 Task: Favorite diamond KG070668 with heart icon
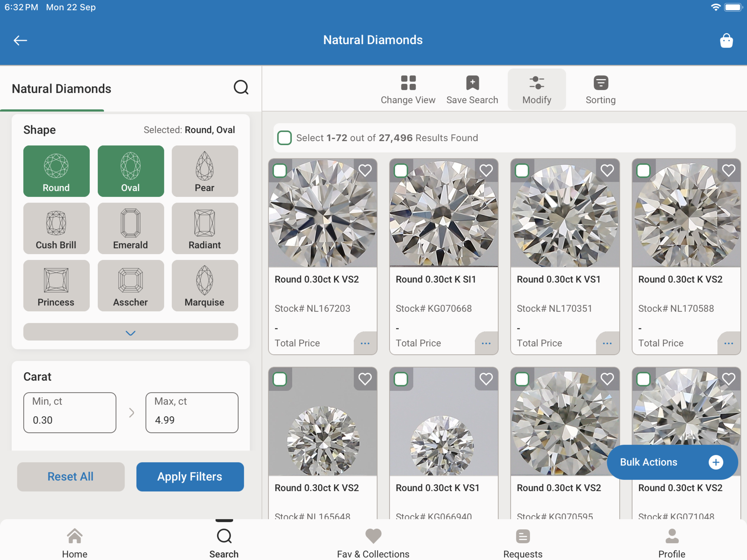click(486, 171)
